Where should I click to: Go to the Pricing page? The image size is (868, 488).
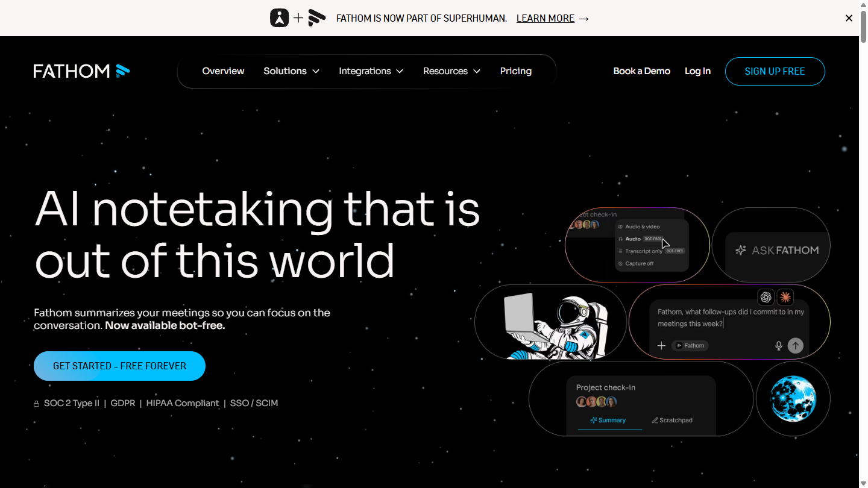516,71
